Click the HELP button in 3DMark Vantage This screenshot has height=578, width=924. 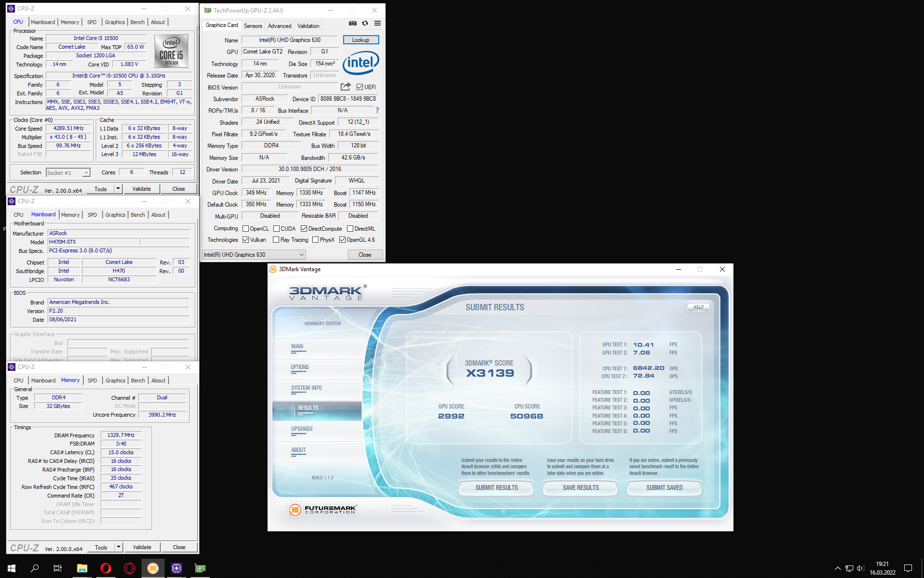(x=698, y=307)
